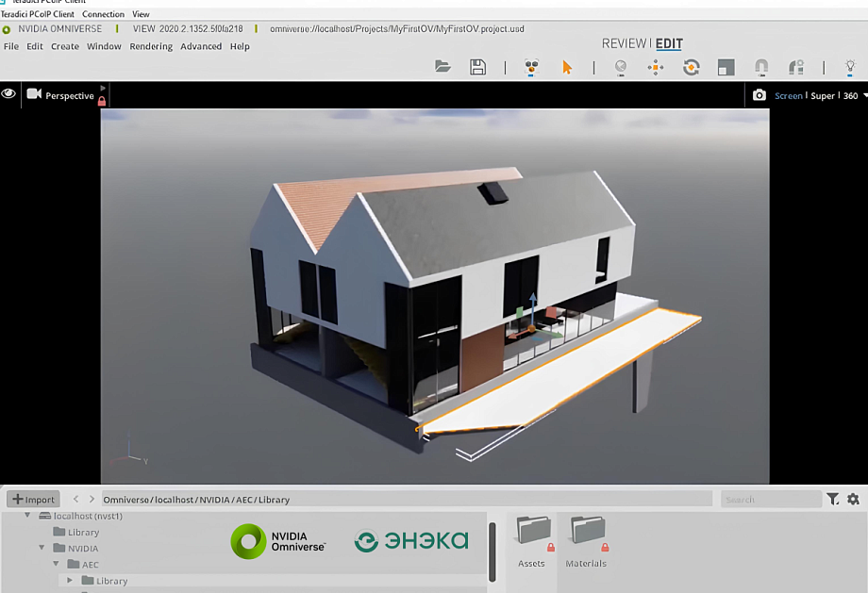Click the save floppy disk icon
The width and height of the screenshot is (868, 593).
(478, 67)
